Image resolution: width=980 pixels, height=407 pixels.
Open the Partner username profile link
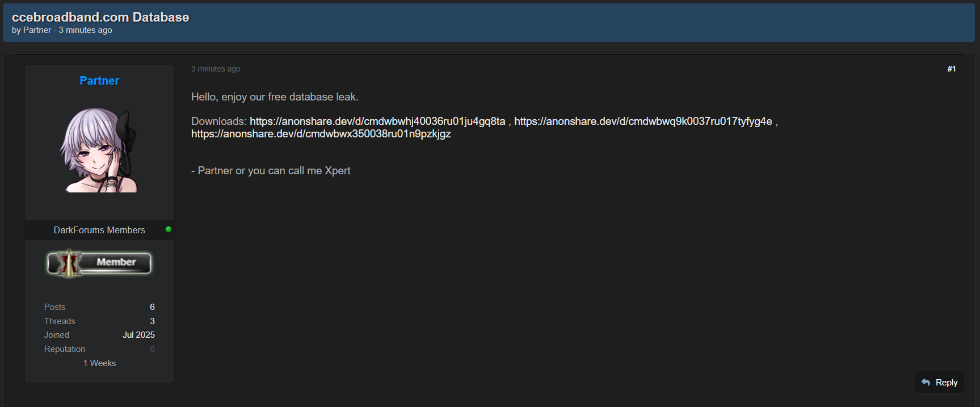point(99,81)
